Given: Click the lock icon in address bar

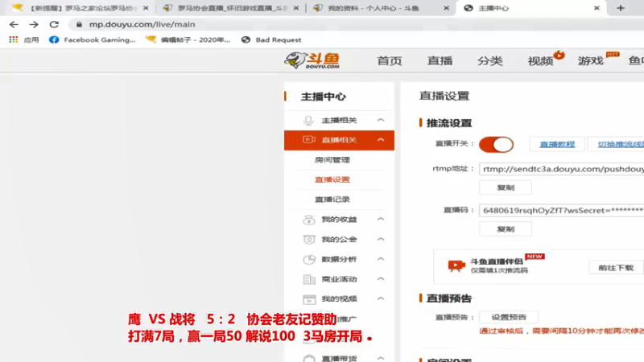Looking at the screenshot, I should coord(79,25).
